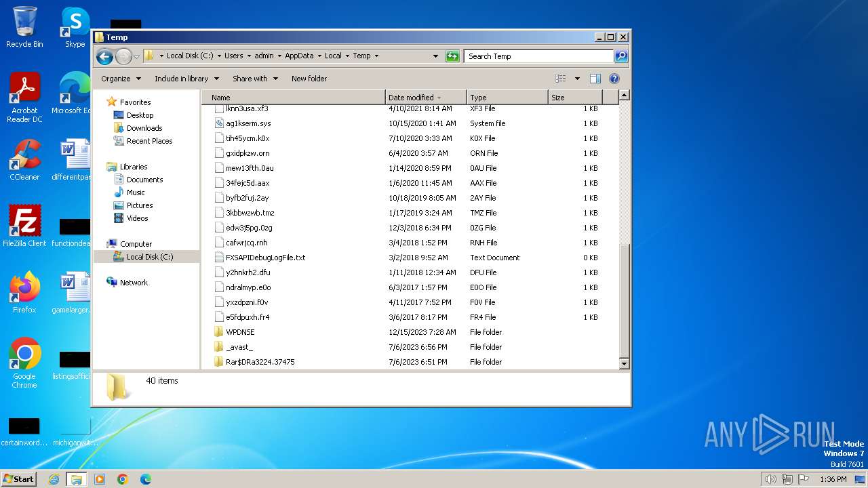This screenshot has width=868, height=488.
Task: Open Microsoft Edge from the taskbar
Action: tap(146, 479)
